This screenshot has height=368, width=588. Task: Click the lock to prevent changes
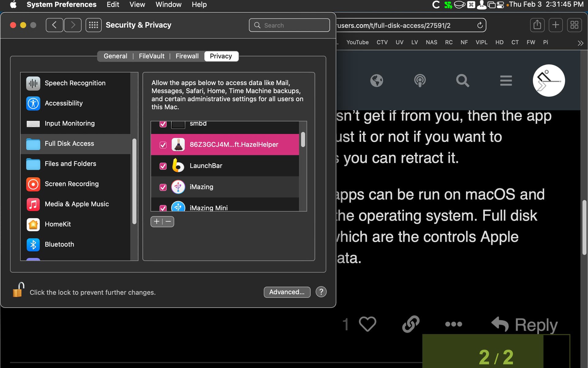pos(18,290)
